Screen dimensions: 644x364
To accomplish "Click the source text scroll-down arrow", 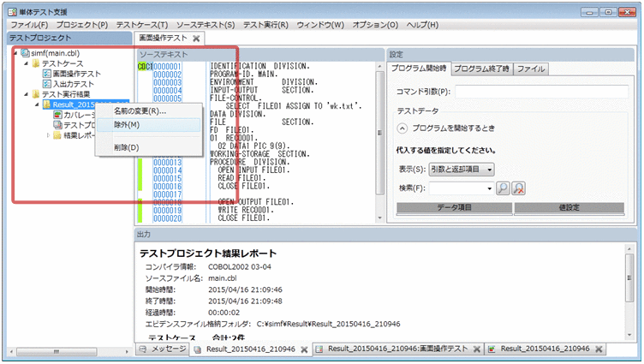I will 380,218.
